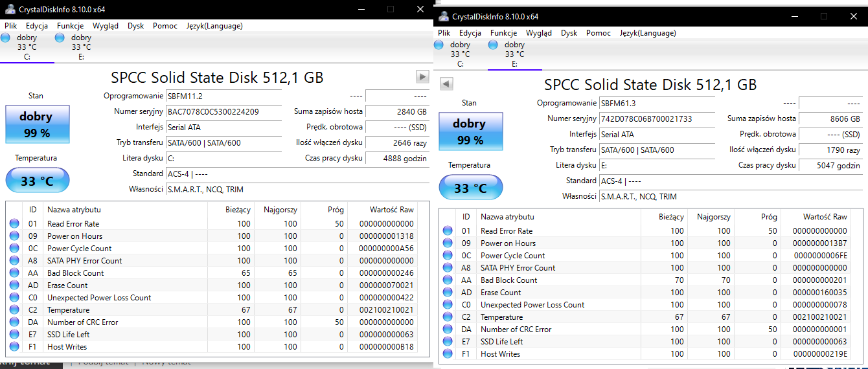
Task: Open Plik menu in left window
Action: 10,26
